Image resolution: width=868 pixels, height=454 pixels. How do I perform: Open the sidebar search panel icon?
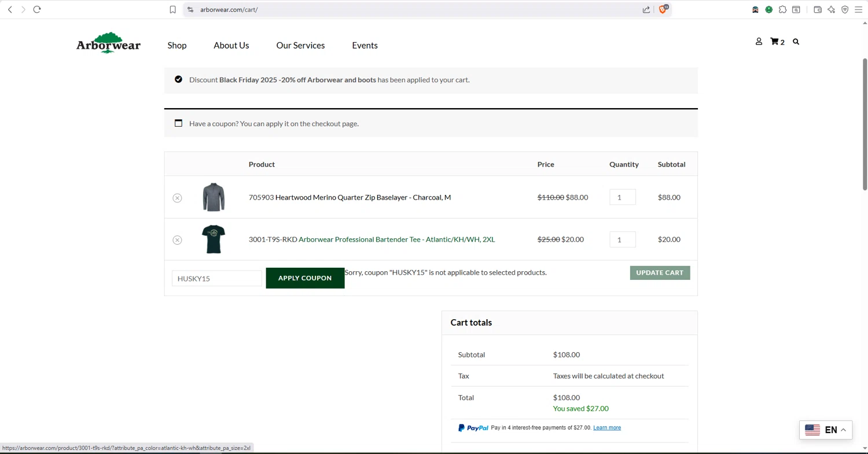tap(796, 9)
